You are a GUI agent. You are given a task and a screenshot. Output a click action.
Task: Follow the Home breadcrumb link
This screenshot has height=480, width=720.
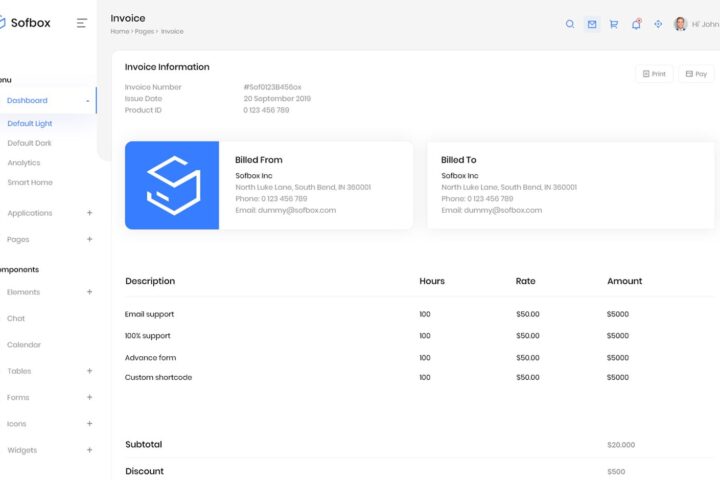119,32
